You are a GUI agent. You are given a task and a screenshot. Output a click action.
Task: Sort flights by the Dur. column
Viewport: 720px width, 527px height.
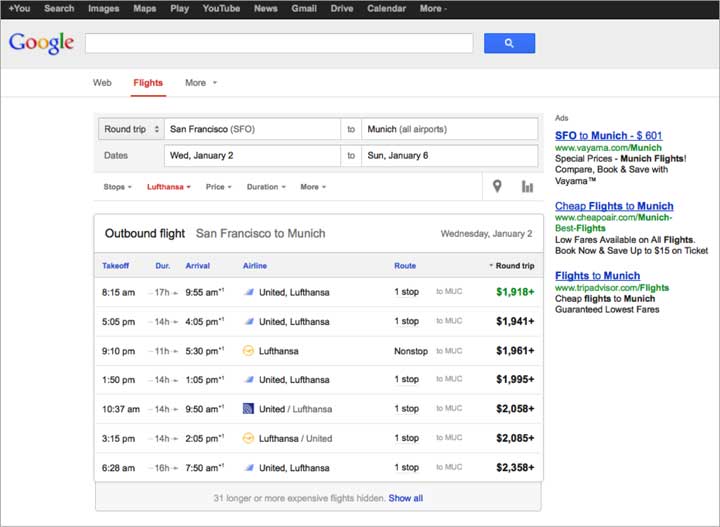point(163,266)
